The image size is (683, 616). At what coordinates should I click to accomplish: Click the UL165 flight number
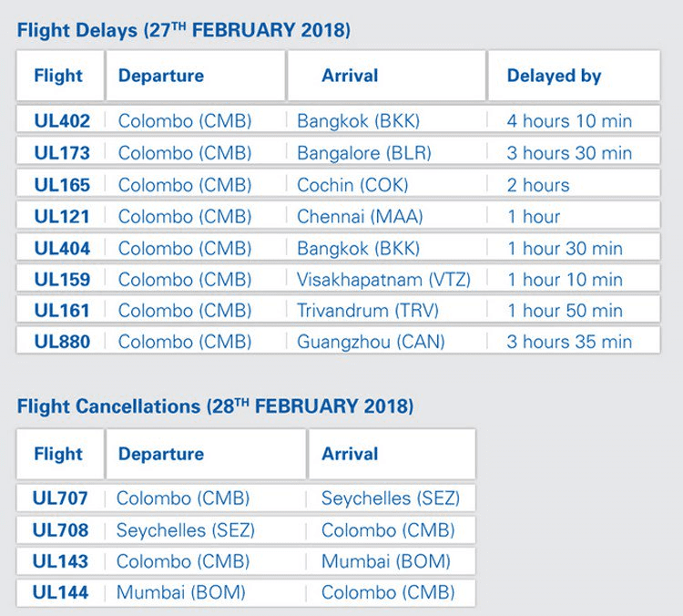click(x=62, y=185)
